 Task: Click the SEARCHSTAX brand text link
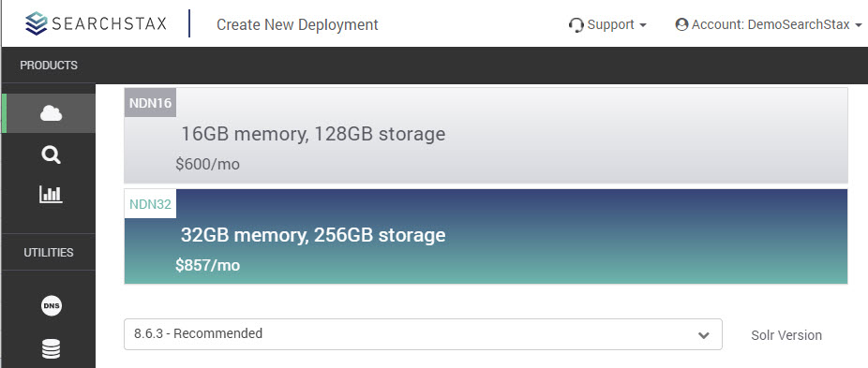click(x=109, y=23)
